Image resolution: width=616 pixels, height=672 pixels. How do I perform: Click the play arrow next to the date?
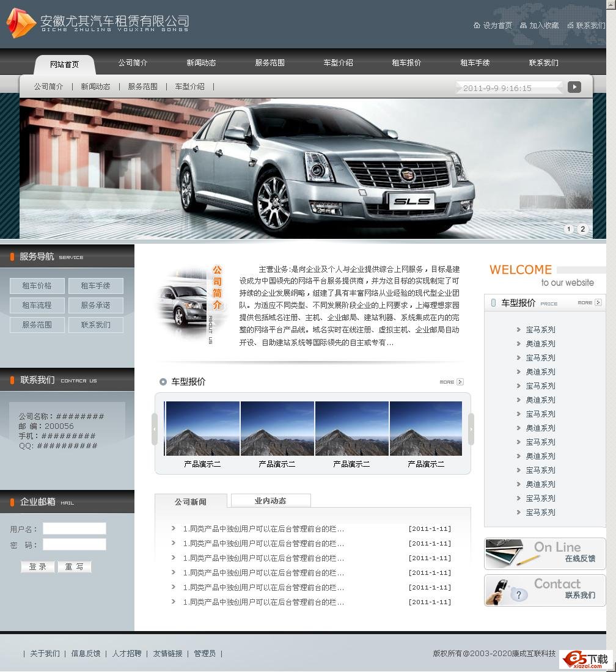(574, 87)
